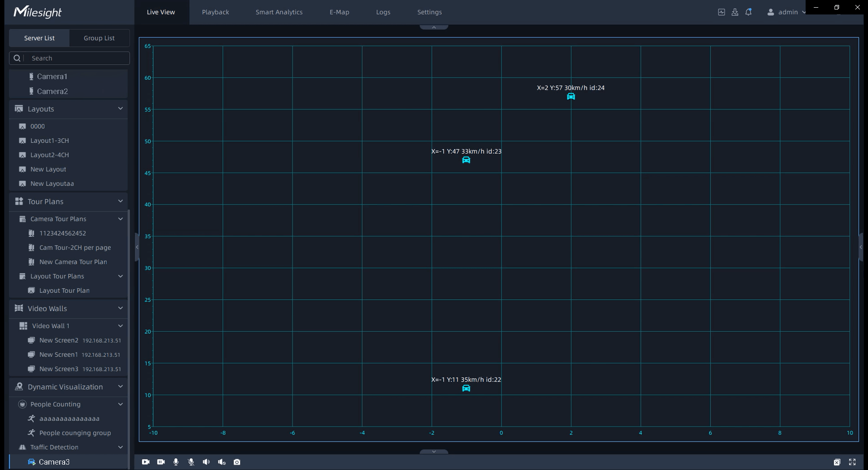Collapse the Video Walls section
The image size is (868, 470).
[120, 308]
